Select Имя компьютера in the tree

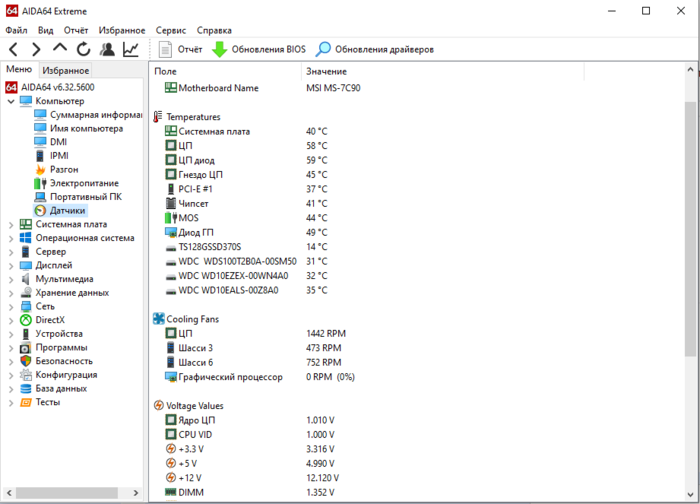coord(79,129)
